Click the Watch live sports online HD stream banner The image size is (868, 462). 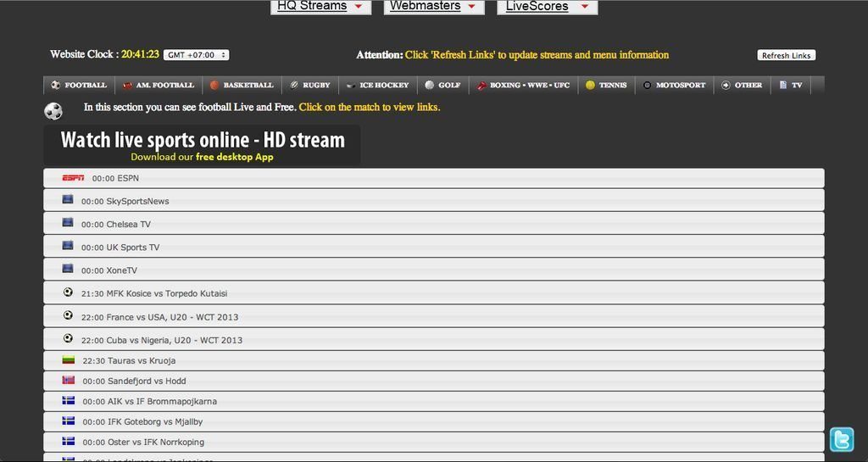point(202,145)
